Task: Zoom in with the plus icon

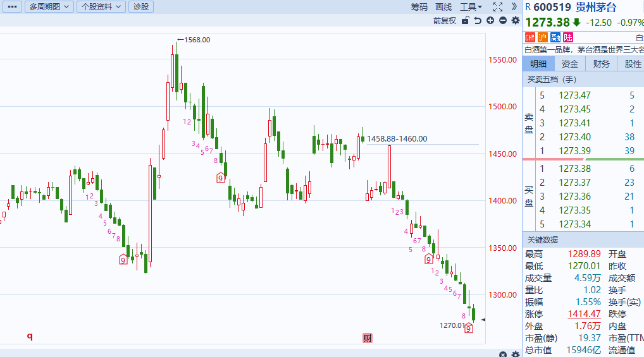Action: coord(490,20)
